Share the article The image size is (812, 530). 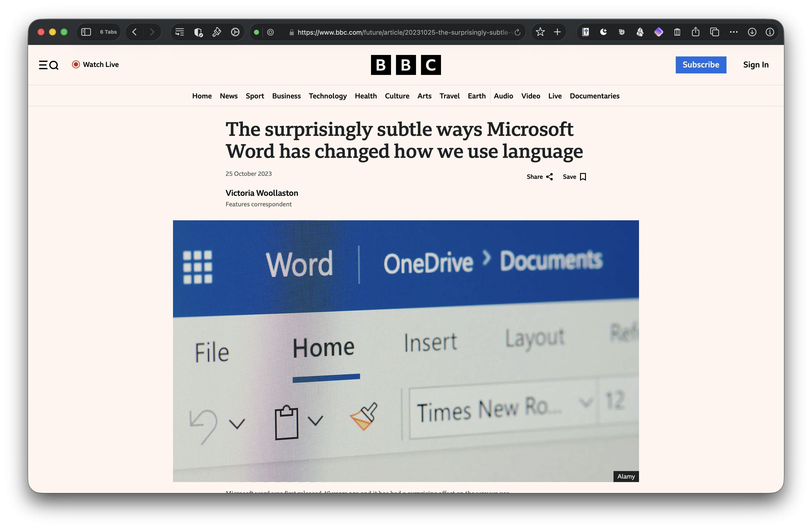tap(540, 177)
